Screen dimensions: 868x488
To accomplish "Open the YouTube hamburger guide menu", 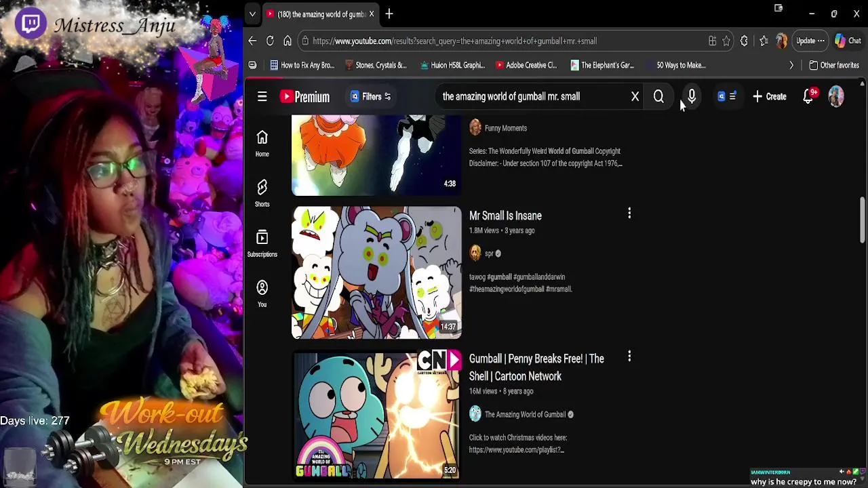I will 262,96.
